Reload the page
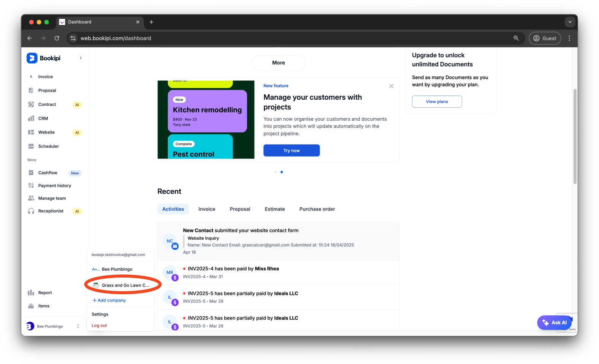 click(x=57, y=38)
